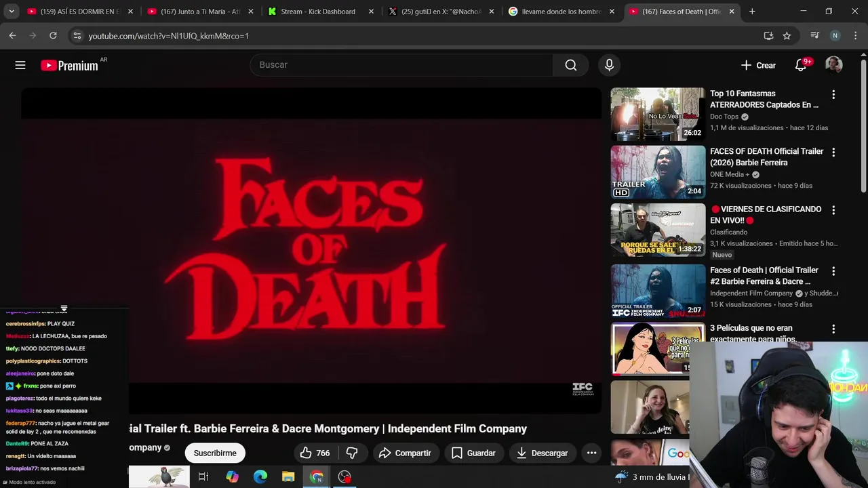
Task: Open the account avatar menu
Action: [x=833, y=65]
